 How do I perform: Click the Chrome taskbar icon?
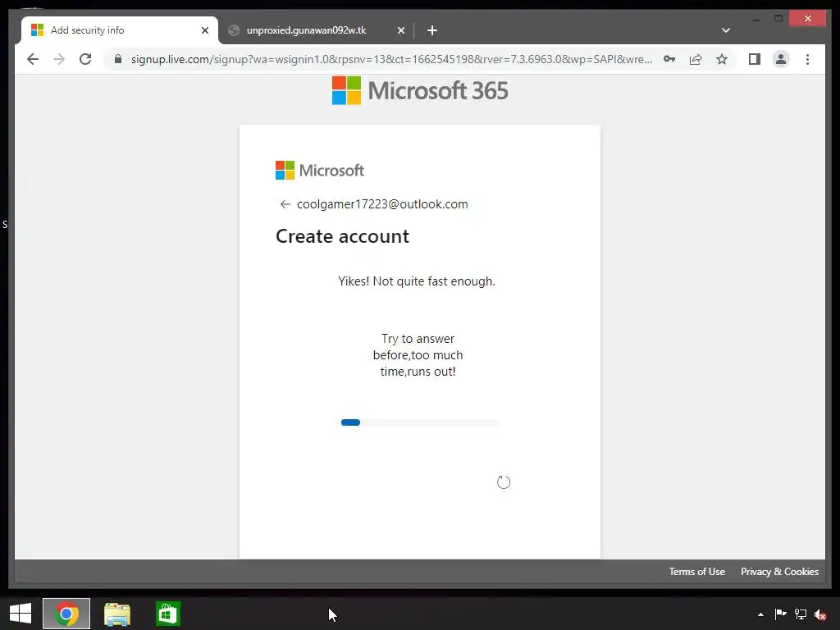pos(66,614)
